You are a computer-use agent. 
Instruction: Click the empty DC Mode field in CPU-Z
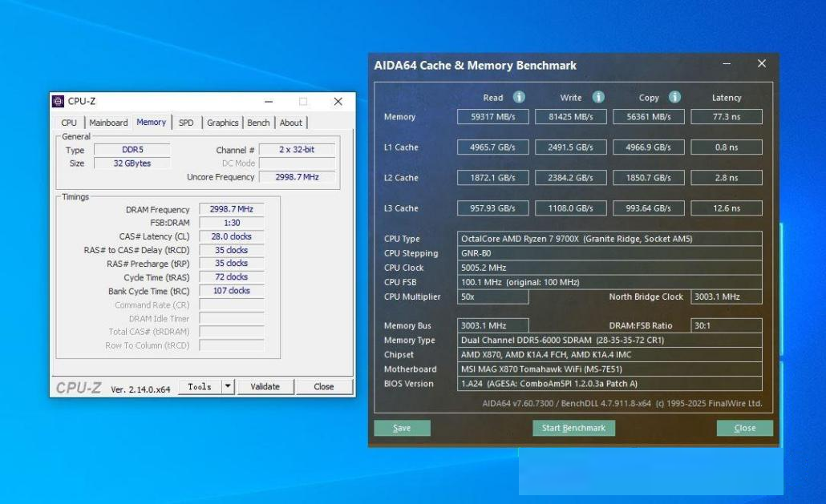click(x=297, y=163)
